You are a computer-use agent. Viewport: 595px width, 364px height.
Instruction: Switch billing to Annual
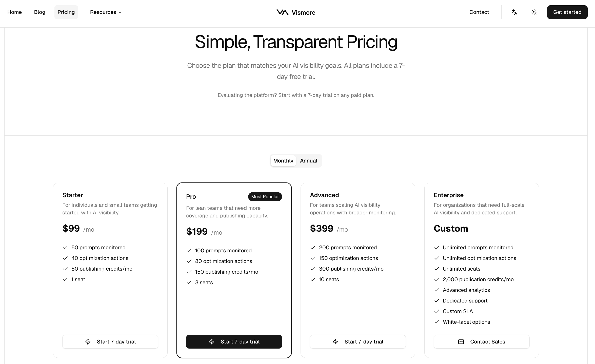coord(308,161)
